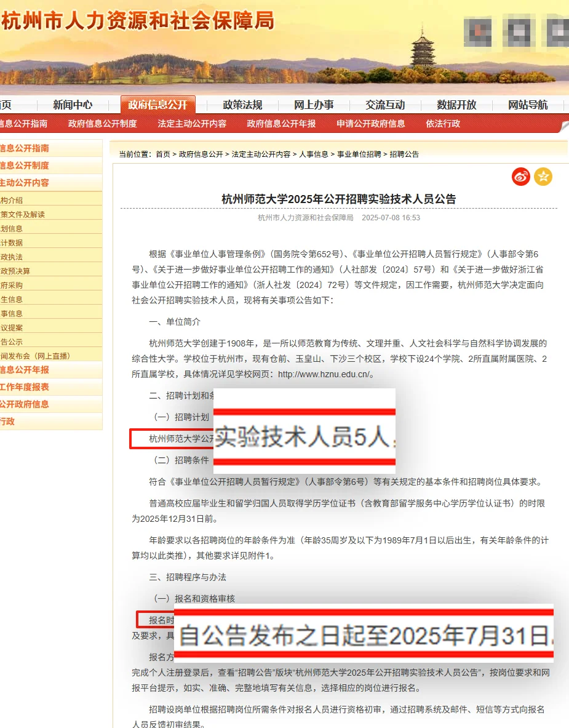Click breadcrumb link 招聘公告
The height and width of the screenshot is (728, 569).
(404, 154)
